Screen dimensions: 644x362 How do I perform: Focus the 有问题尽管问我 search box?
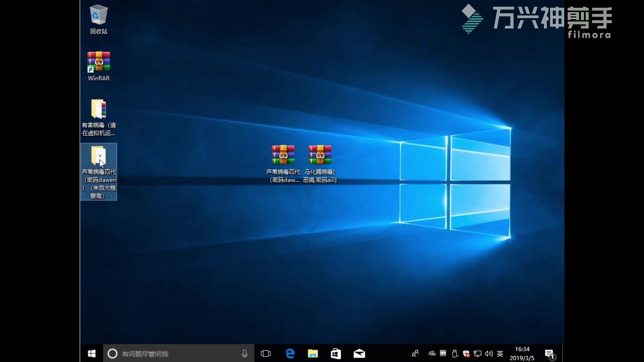(x=178, y=354)
